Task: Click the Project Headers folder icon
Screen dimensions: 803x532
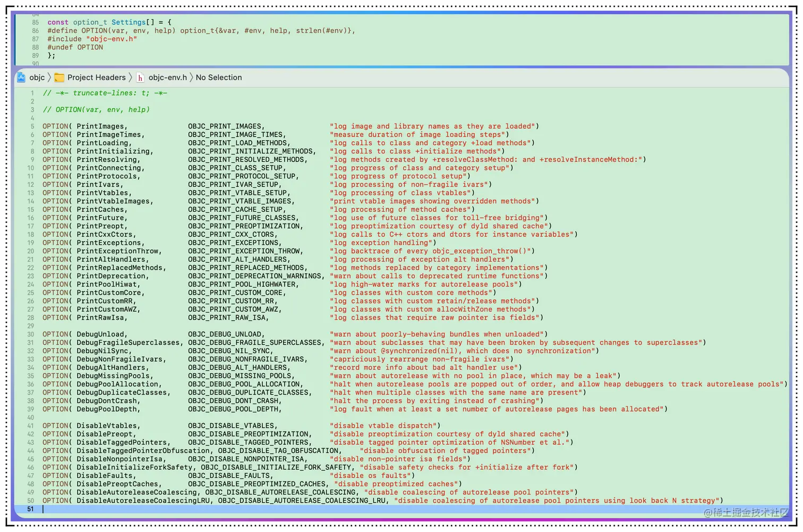Action: (59, 78)
